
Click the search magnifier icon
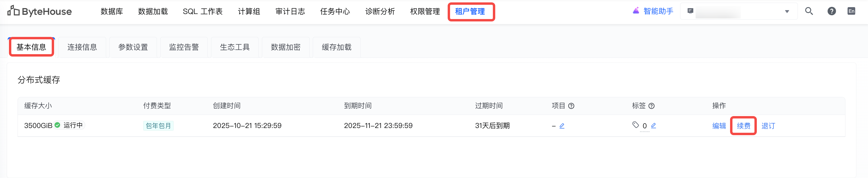(809, 12)
